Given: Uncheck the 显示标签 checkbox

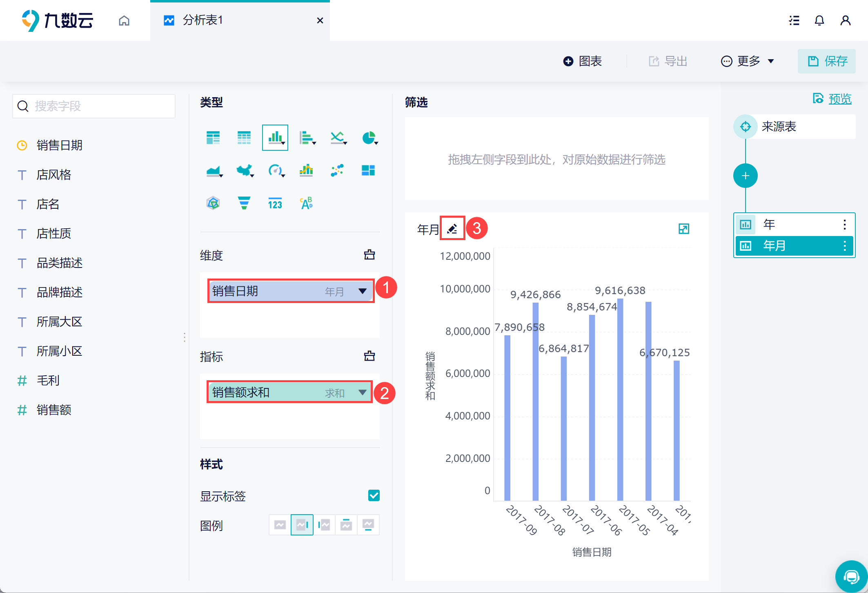Looking at the screenshot, I should pyautogui.click(x=374, y=495).
